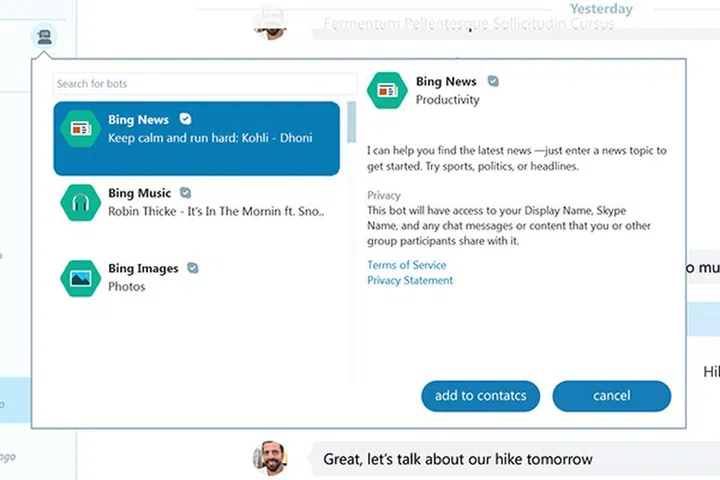Click the Bing Images picture icon
The image size is (720, 480).
tap(80, 277)
